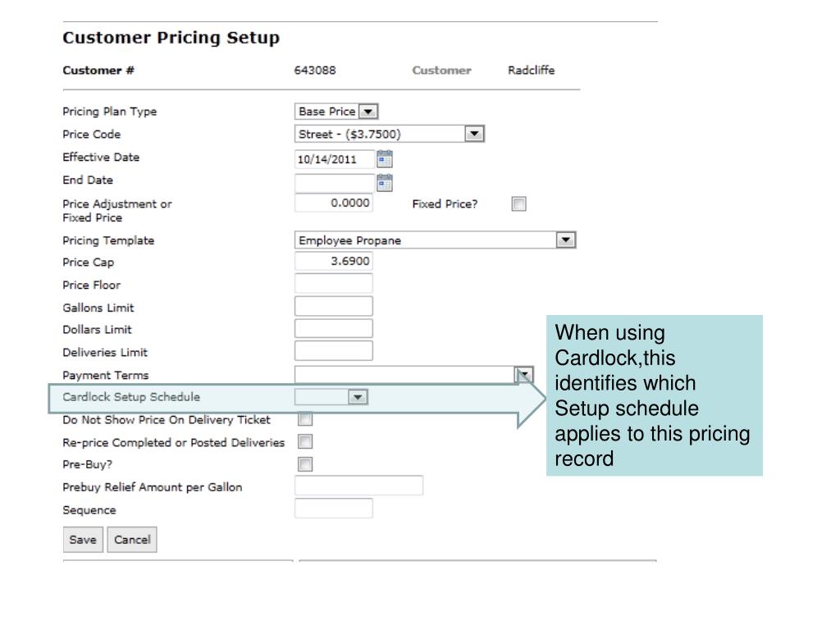Click the Gallons Limit text box
840x630 pixels.
(333, 307)
